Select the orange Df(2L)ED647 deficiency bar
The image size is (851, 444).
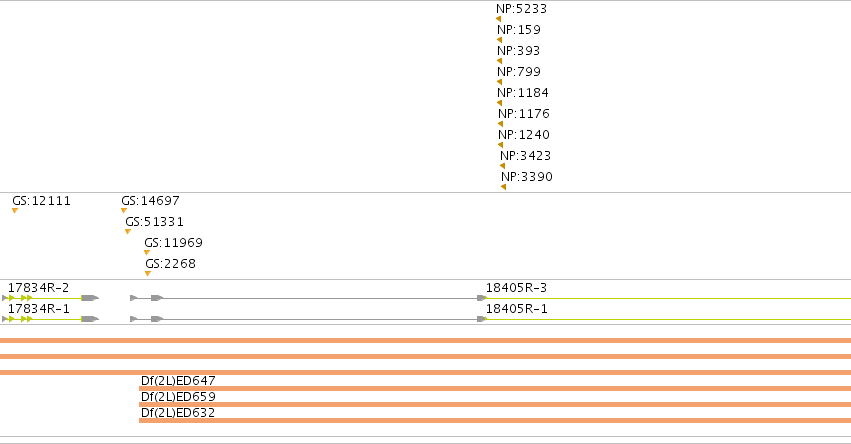(x=495, y=389)
